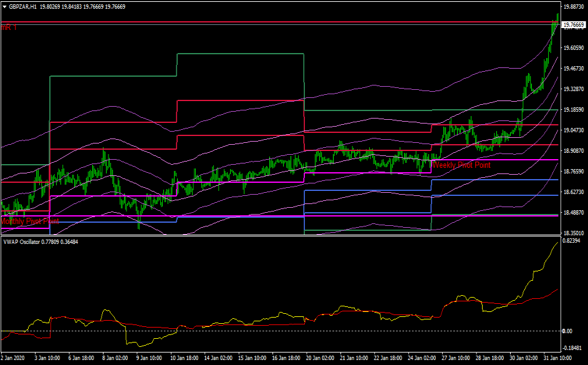
Task: Click the 18.62730 price axis level
Action: pyautogui.click(x=572, y=192)
